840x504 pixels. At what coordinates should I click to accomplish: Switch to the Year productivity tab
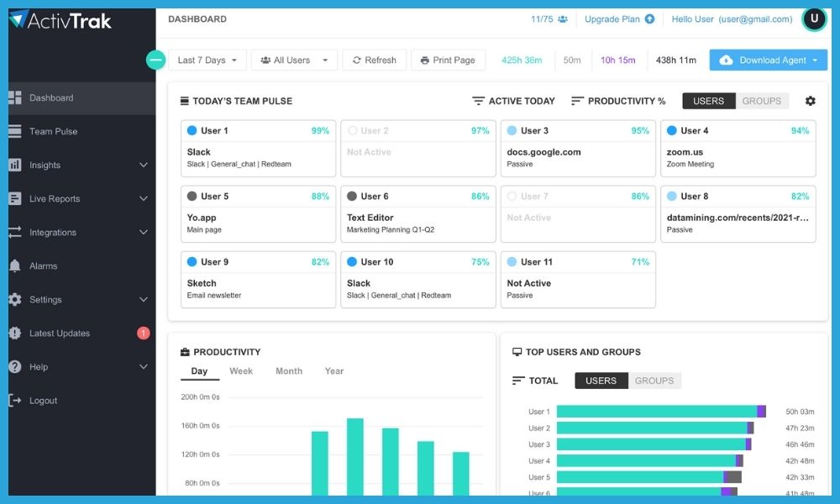[x=334, y=371]
